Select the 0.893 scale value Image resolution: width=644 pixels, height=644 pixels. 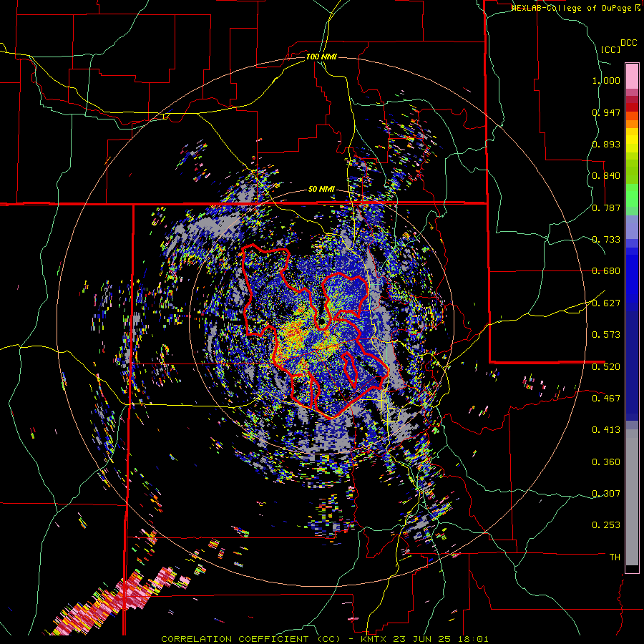point(606,144)
